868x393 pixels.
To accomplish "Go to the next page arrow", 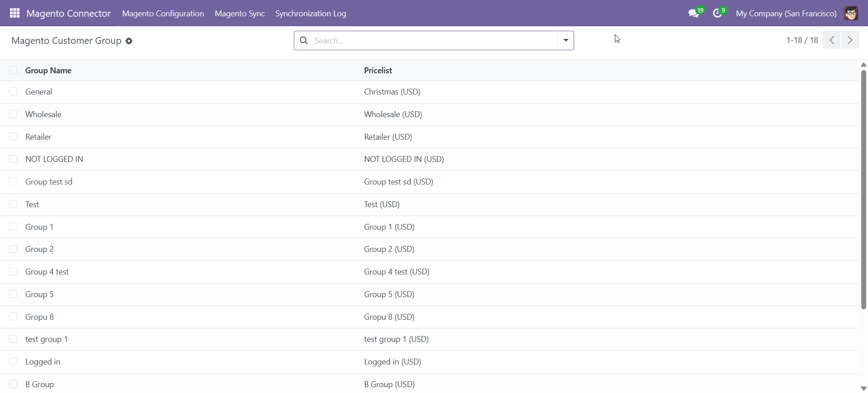I will 850,40.
